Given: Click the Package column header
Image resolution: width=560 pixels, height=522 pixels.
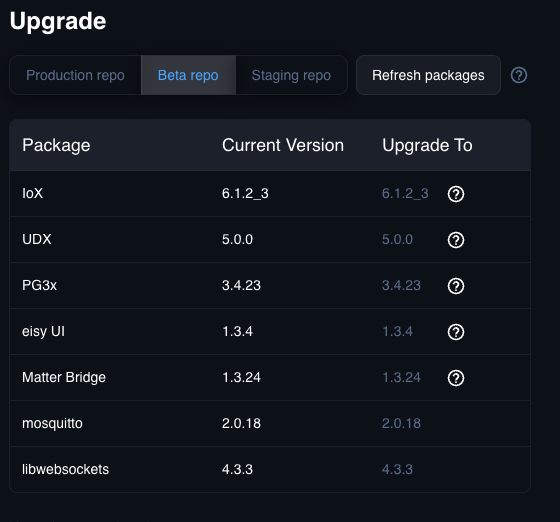Looking at the screenshot, I should [56, 146].
